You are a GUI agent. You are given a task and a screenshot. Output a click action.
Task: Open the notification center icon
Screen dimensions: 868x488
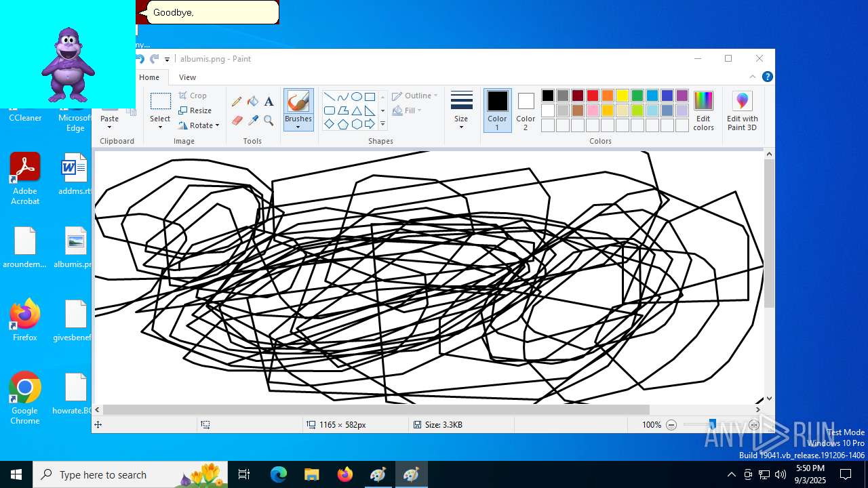click(x=846, y=474)
